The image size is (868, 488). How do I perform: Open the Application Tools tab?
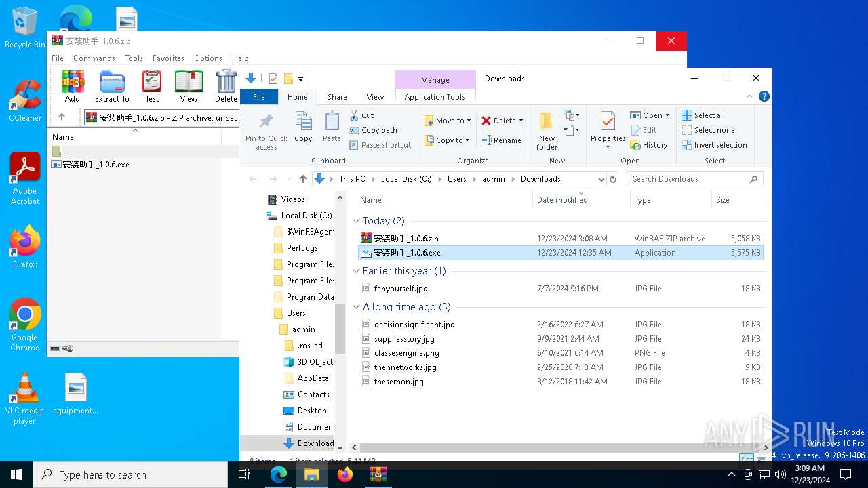tap(435, 97)
